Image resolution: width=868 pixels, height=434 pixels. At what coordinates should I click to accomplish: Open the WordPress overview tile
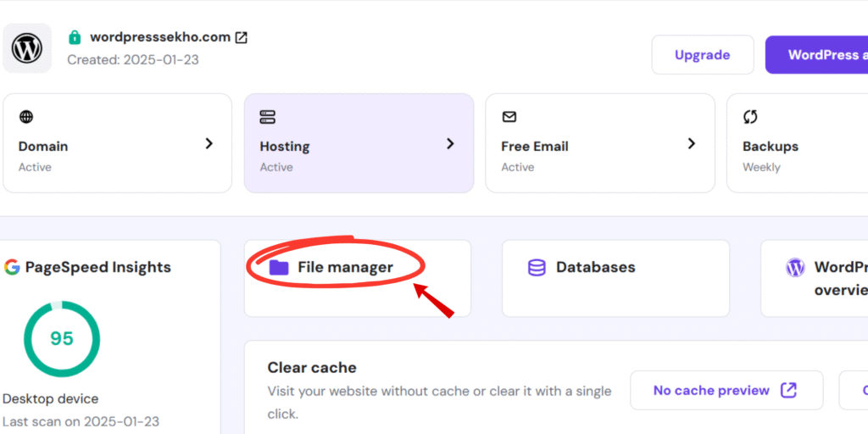(815, 278)
